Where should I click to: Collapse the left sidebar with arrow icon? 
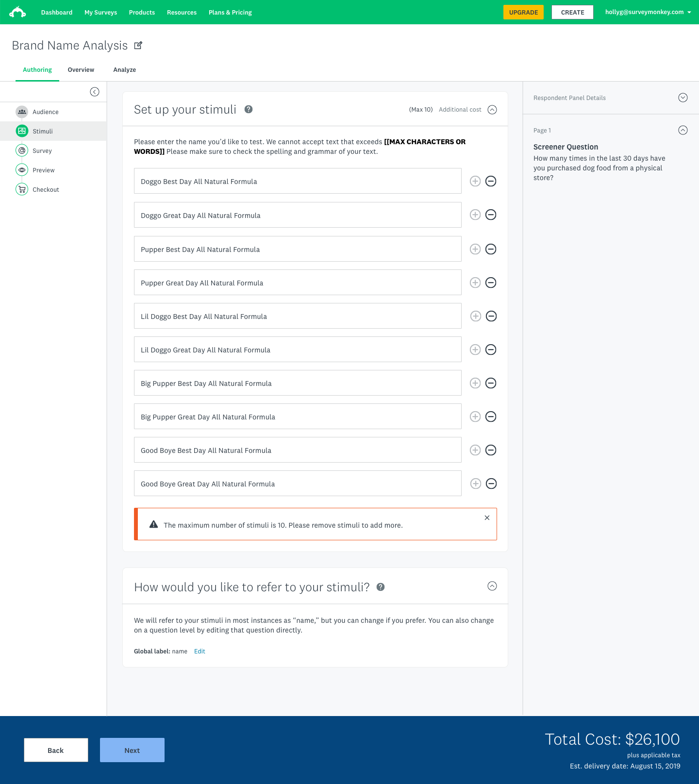(x=95, y=92)
